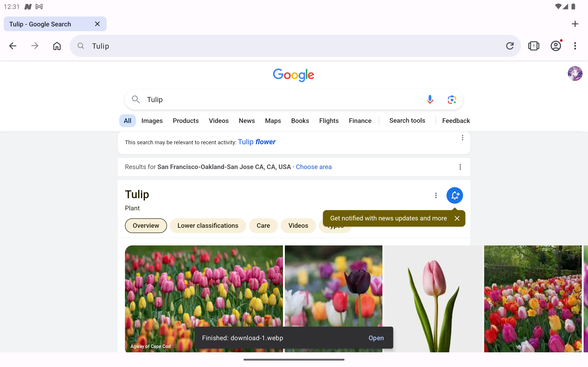Reload the page with refresh icon

510,46
